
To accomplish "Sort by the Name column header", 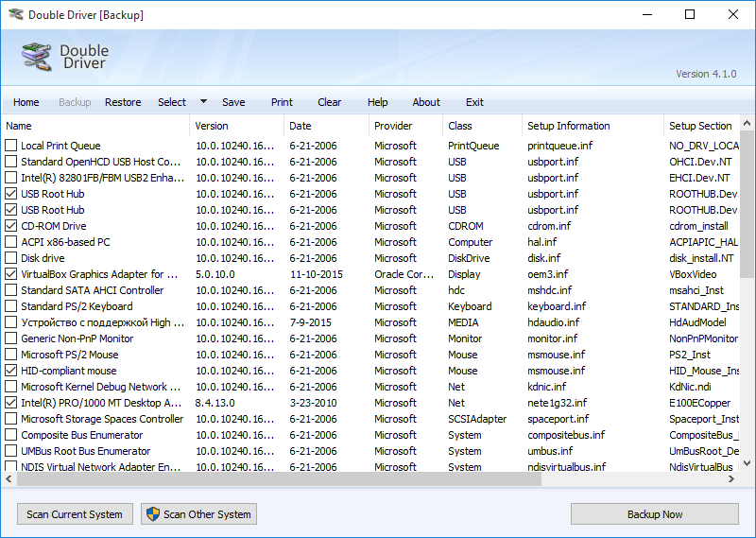I will [95, 126].
